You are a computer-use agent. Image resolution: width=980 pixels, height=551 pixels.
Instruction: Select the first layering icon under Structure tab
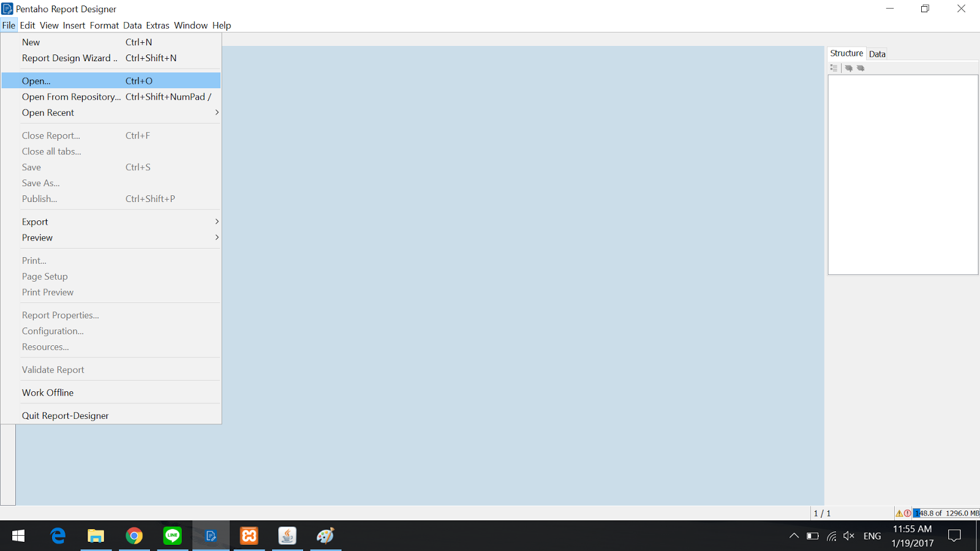[848, 68]
